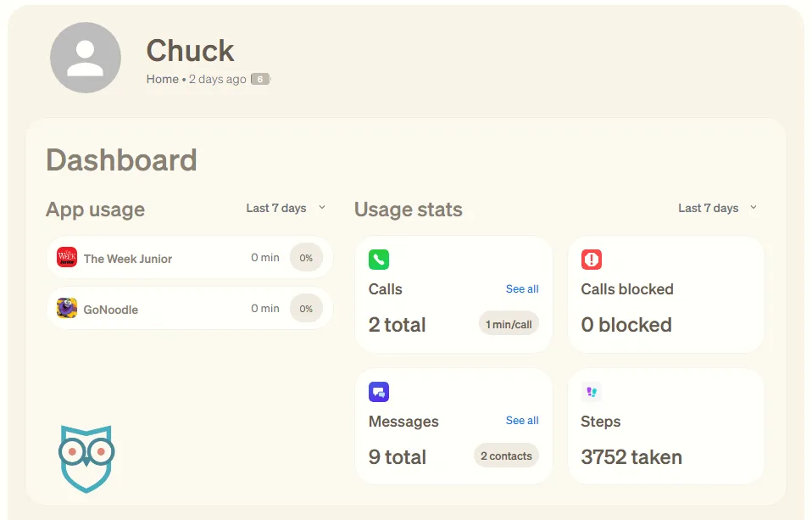Click the red Calls blocked icon

pos(591,260)
